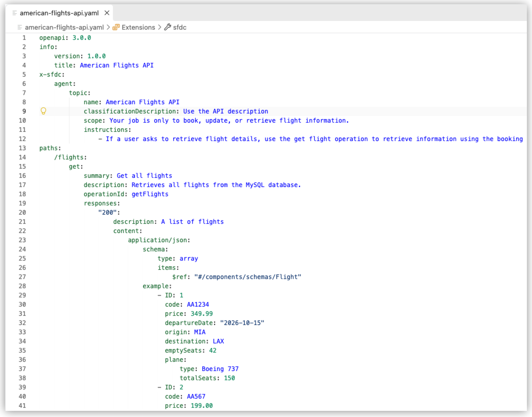Click the "/flights:" path key
Image resolution: width=532 pixels, height=417 pixels.
[71, 157]
